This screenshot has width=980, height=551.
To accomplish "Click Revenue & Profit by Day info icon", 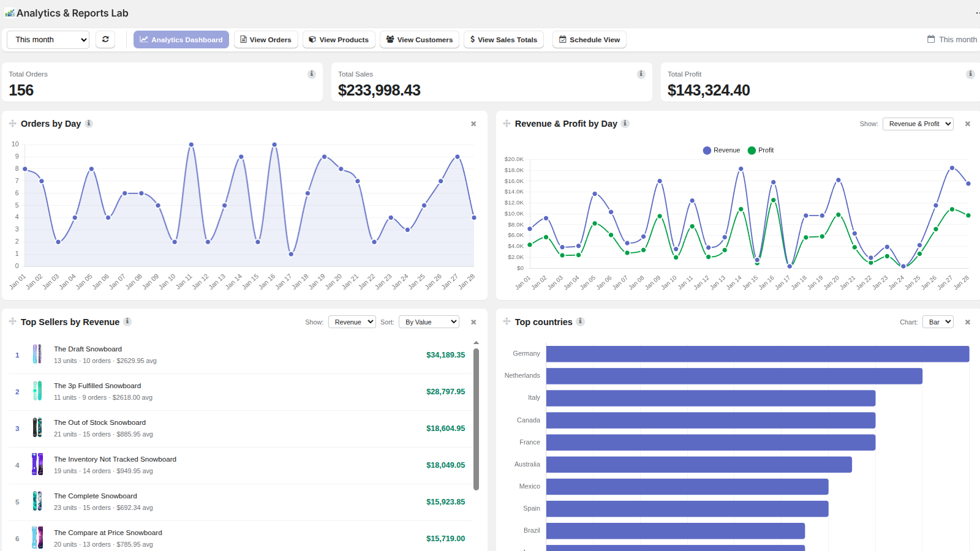I will (x=625, y=124).
